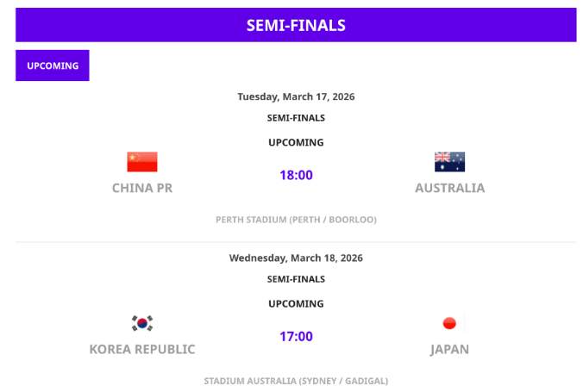Click the Semi-Finals label under Tuesday's date
The image size is (583, 392).
[296, 118]
